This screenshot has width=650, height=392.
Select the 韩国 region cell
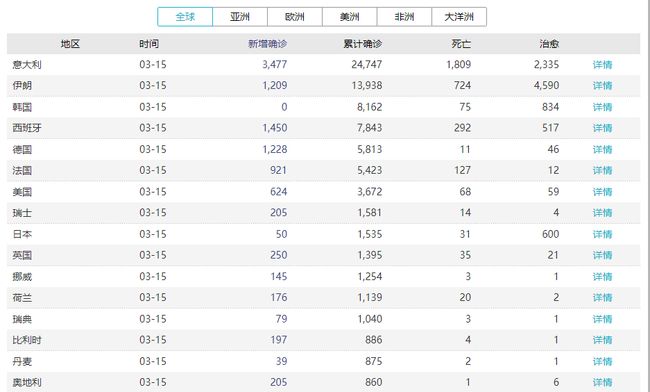[x=22, y=107]
